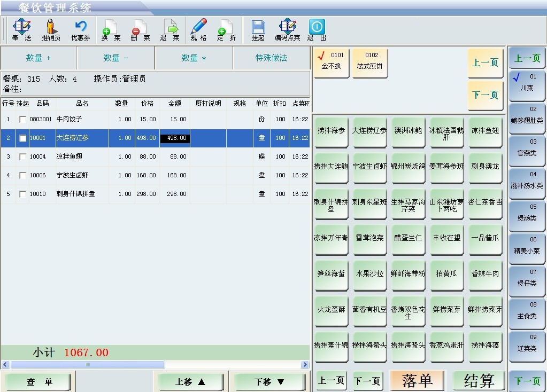Click the 下移 move down button
The image size is (547, 392).
coord(269,382)
